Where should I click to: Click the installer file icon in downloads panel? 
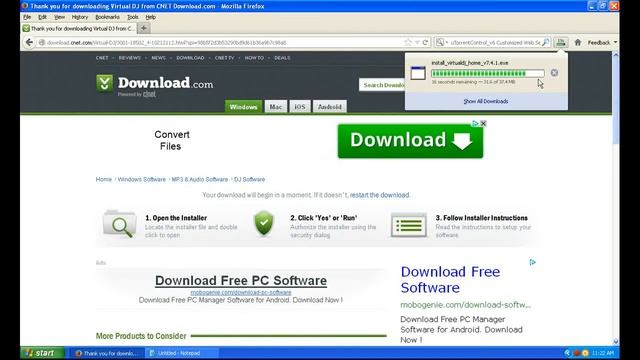[418, 73]
